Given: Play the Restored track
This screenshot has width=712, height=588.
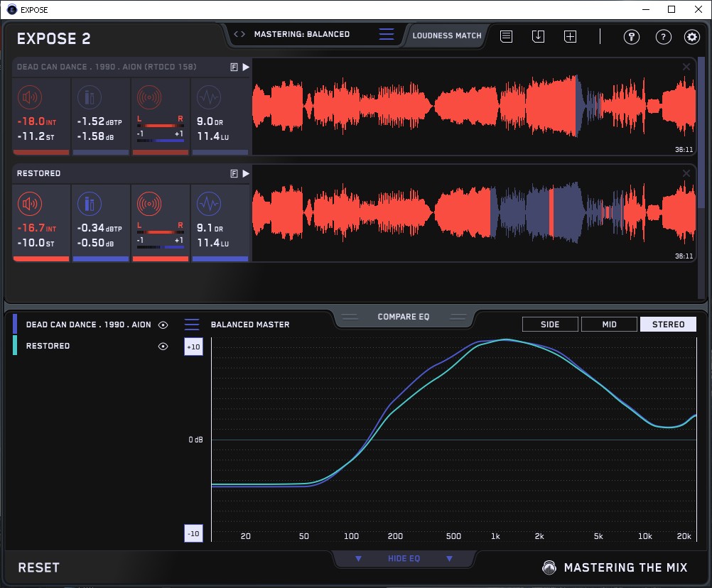Looking at the screenshot, I should (246, 174).
